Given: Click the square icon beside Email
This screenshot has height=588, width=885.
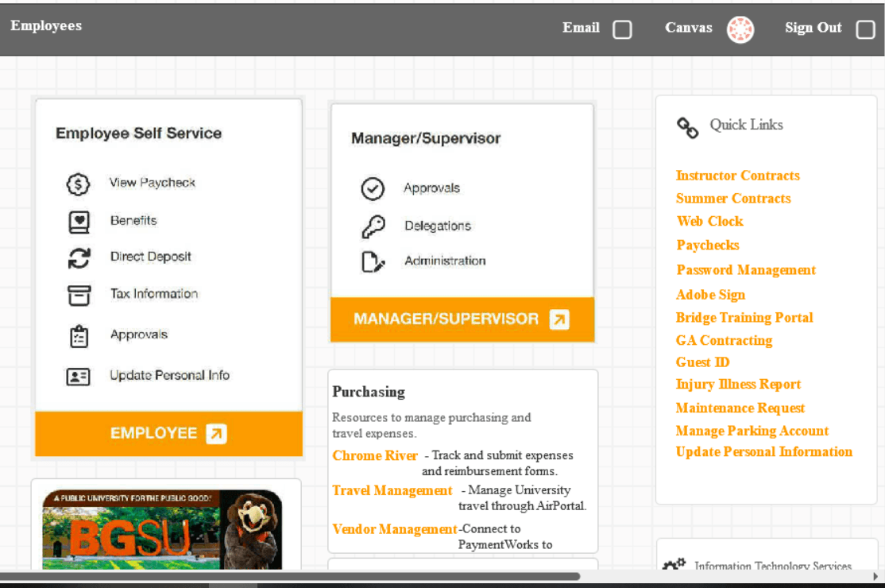Looking at the screenshot, I should 622,30.
